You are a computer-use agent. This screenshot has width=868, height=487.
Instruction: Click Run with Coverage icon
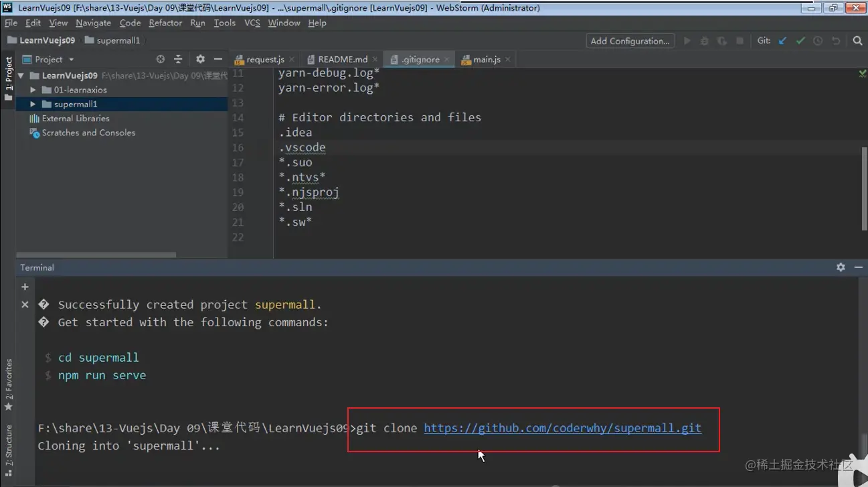721,41
